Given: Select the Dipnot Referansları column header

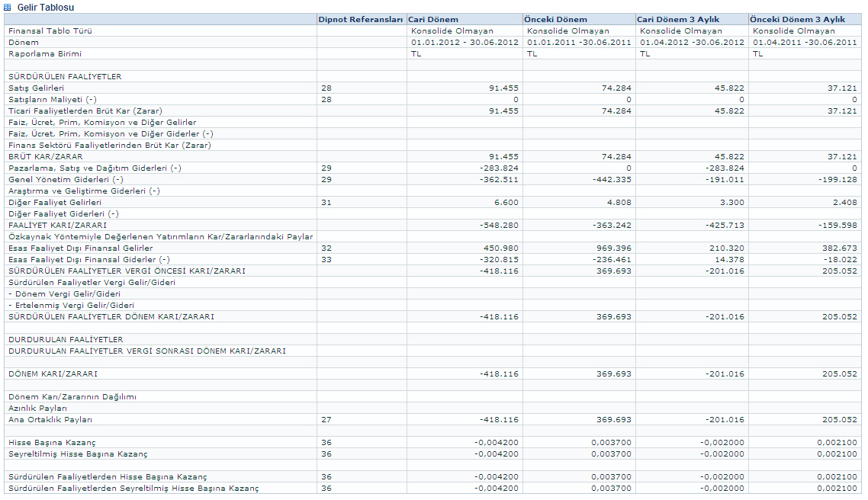Looking at the screenshot, I should 360,19.
